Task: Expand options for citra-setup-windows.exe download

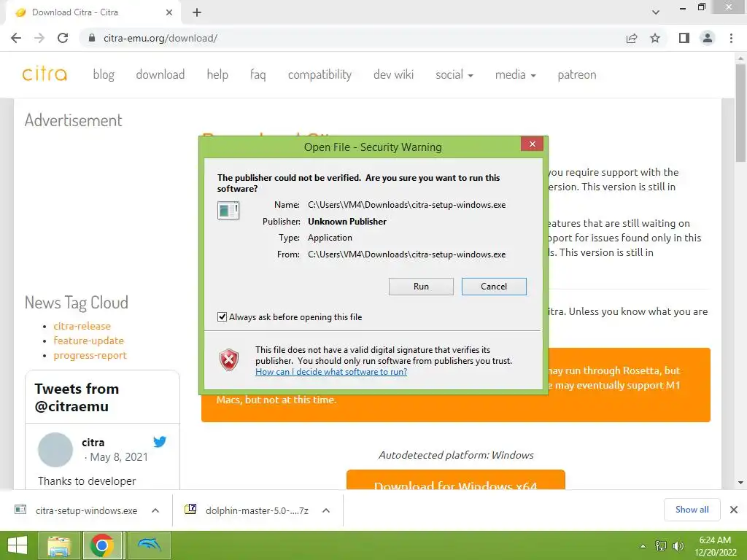Action: click(x=155, y=510)
